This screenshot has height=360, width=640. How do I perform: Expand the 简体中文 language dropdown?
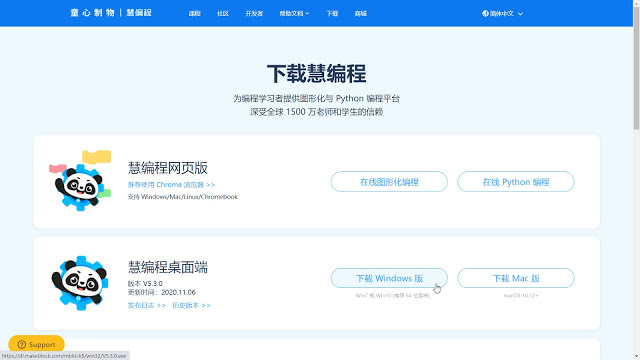[502, 13]
